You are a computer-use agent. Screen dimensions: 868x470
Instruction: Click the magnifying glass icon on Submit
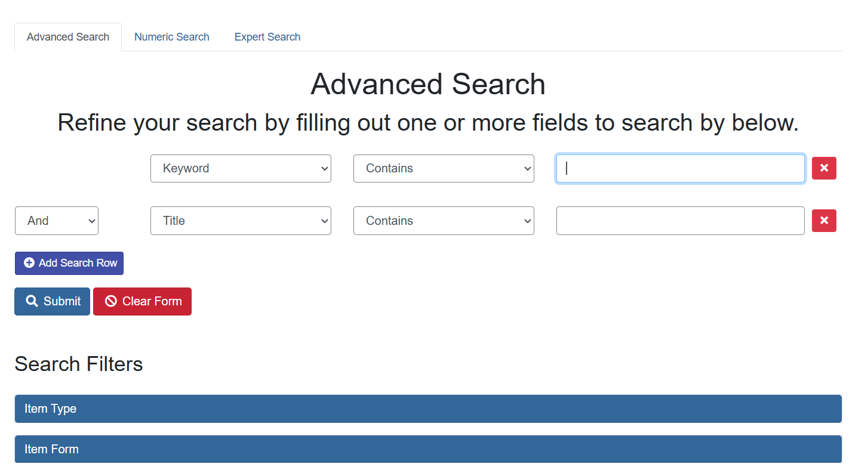coord(33,301)
